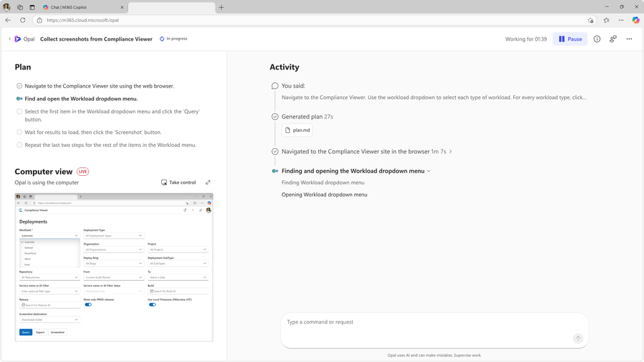Open the Opal more options ellipsis
Screen dimensions: 644x362
pyautogui.click(x=629, y=39)
